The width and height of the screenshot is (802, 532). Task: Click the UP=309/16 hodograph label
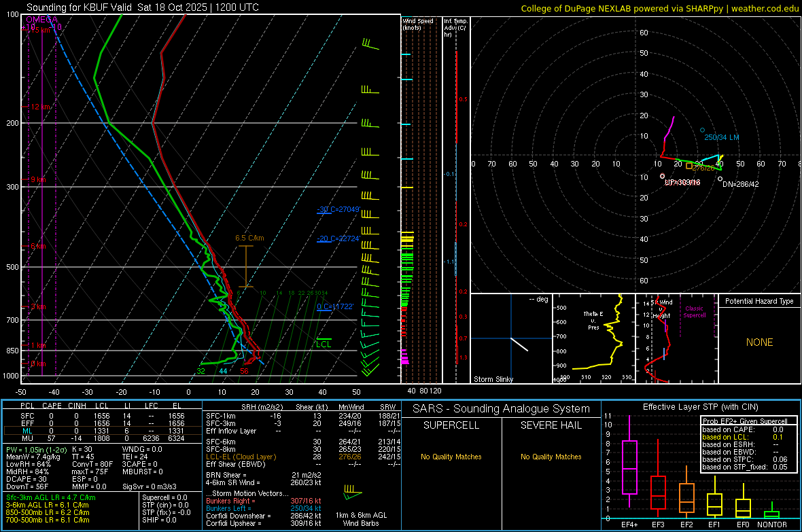(682, 182)
